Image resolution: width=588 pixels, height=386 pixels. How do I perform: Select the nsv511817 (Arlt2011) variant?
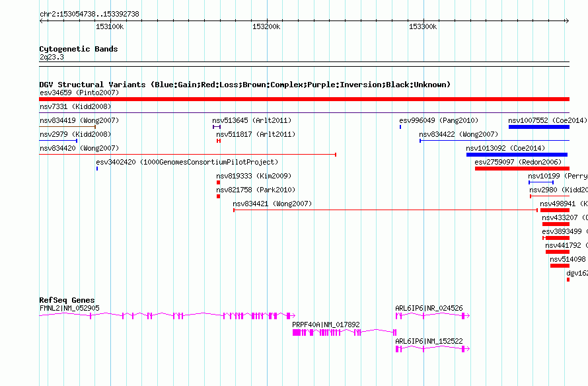point(219,141)
